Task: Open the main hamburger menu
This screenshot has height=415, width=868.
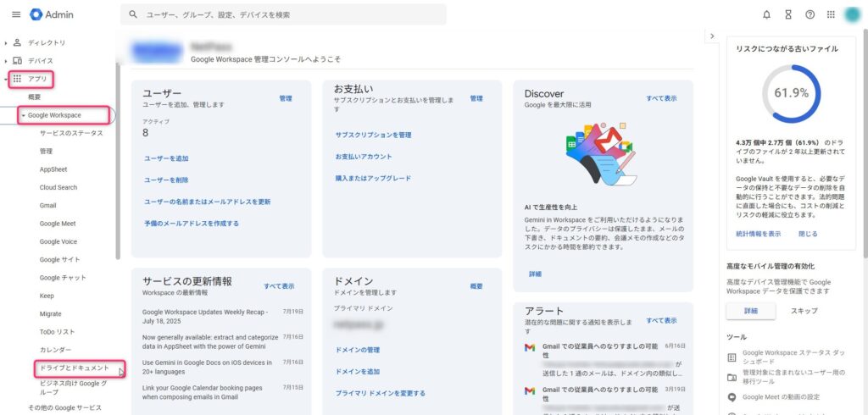Action: click(16, 14)
